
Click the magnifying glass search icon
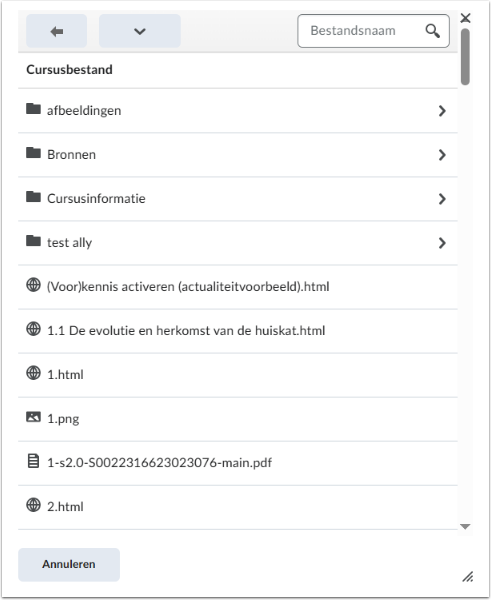click(x=432, y=31)
